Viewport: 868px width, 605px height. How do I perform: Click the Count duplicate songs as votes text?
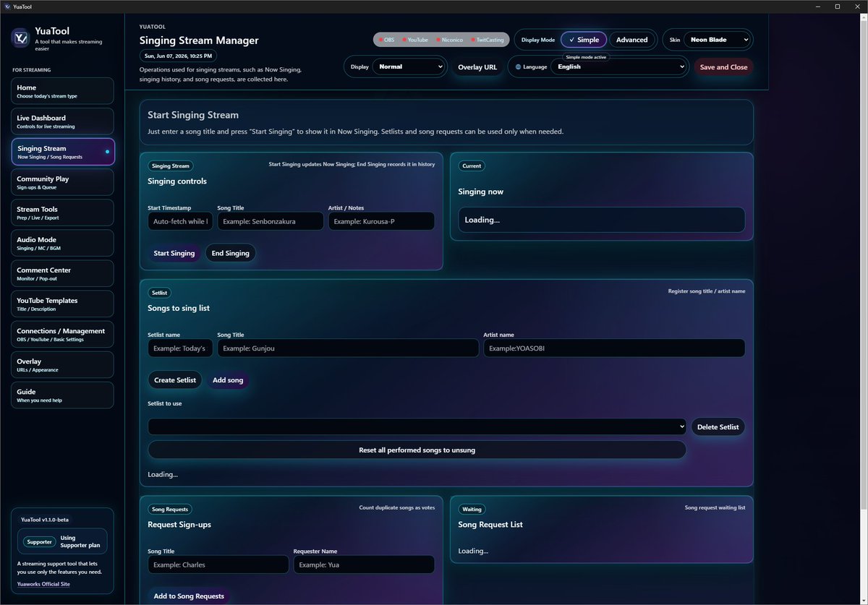[x=397, y=507]
